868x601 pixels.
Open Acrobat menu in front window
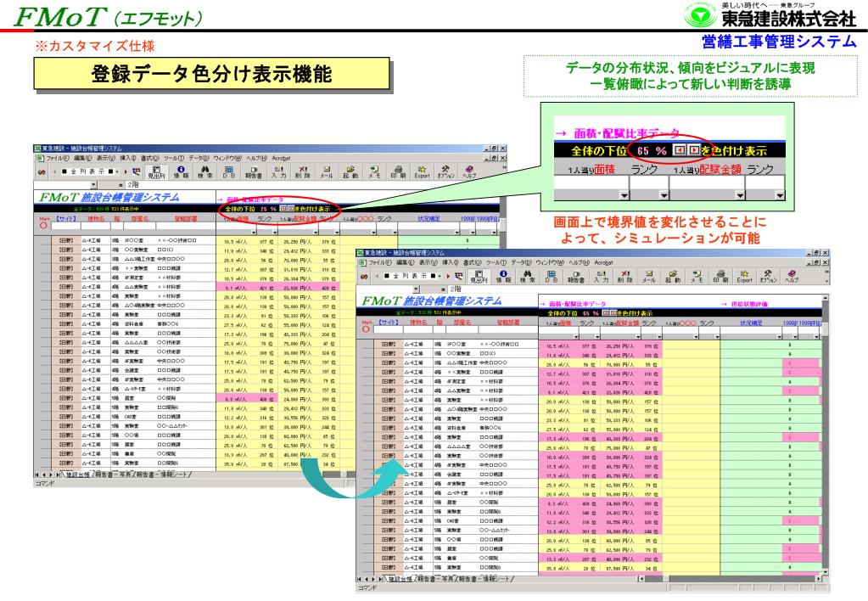tap(603, 262)
